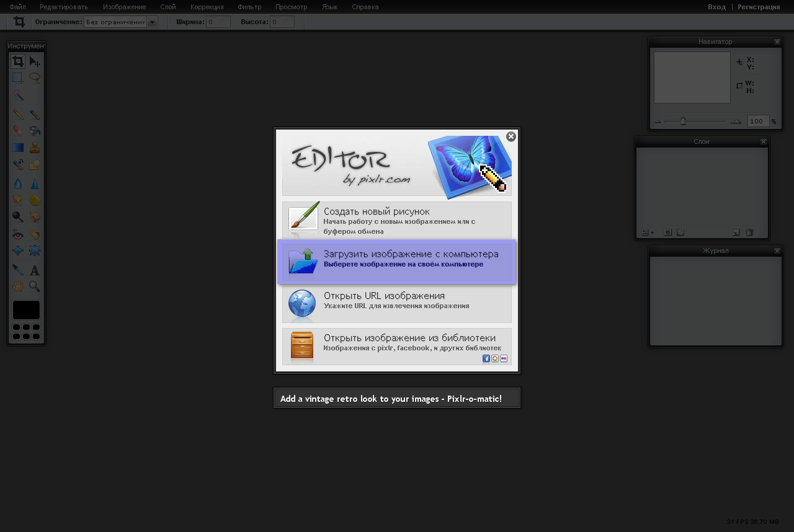Click the Вход login link
794x532 pixels.
tap(716, 7)
